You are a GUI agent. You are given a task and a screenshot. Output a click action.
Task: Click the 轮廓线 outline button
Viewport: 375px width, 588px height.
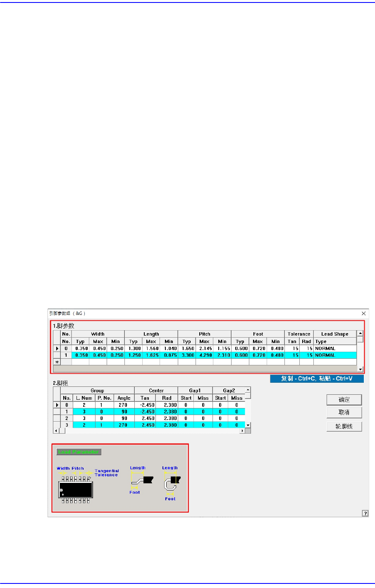pyautogui.click(x=344, y=426)
